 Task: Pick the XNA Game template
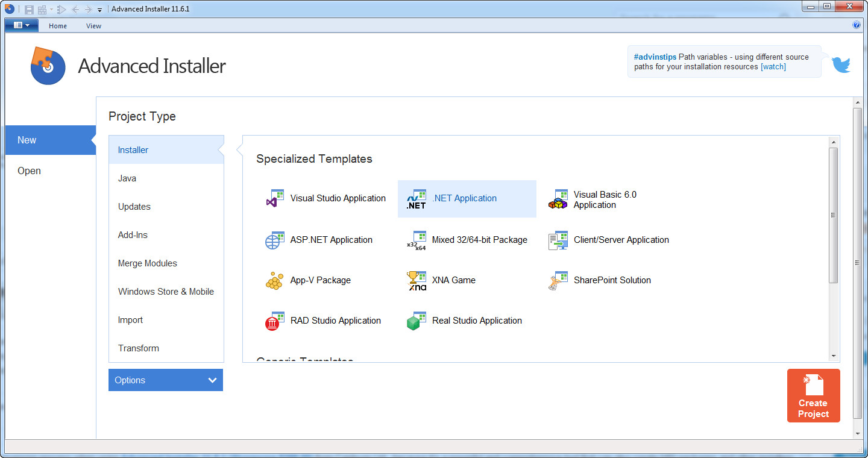(x=454, y=280)
